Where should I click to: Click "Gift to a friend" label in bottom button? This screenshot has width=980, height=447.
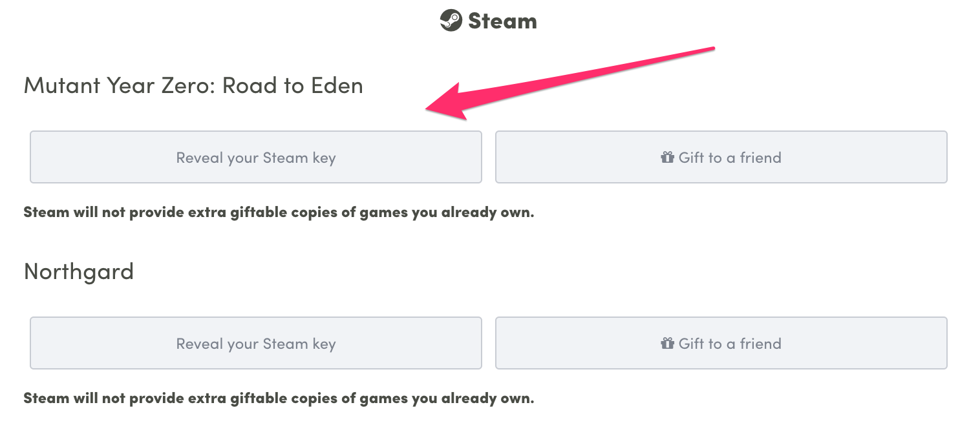730,343
